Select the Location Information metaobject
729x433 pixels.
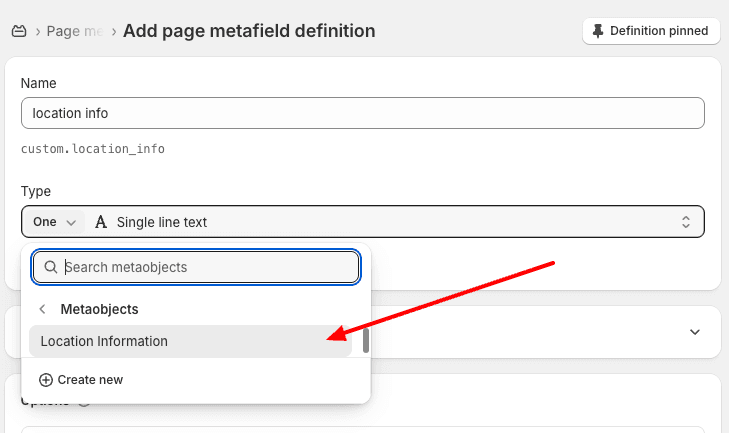[104, 341]
